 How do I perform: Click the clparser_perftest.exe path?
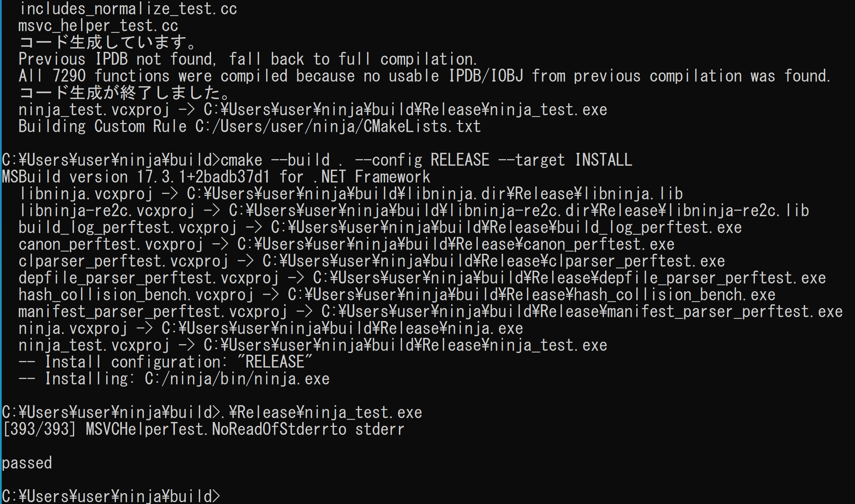[494, 261]
